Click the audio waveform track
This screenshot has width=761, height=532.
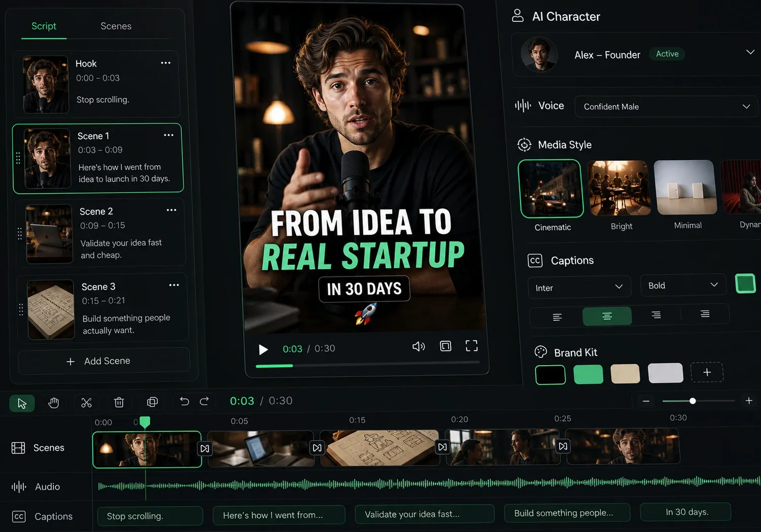click(429, 483)
